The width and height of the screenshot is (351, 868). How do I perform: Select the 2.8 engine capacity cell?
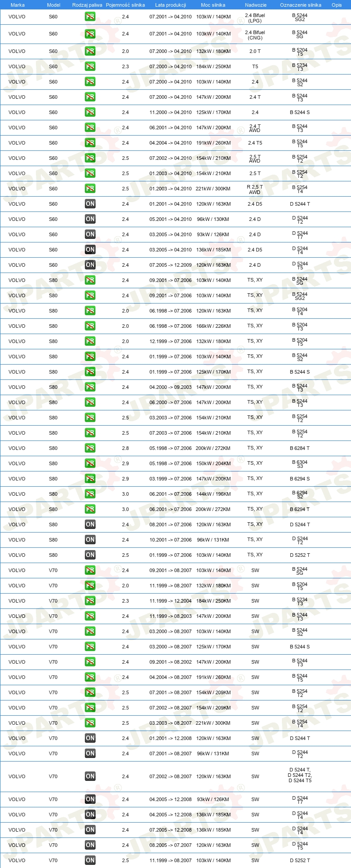(125, 448)
